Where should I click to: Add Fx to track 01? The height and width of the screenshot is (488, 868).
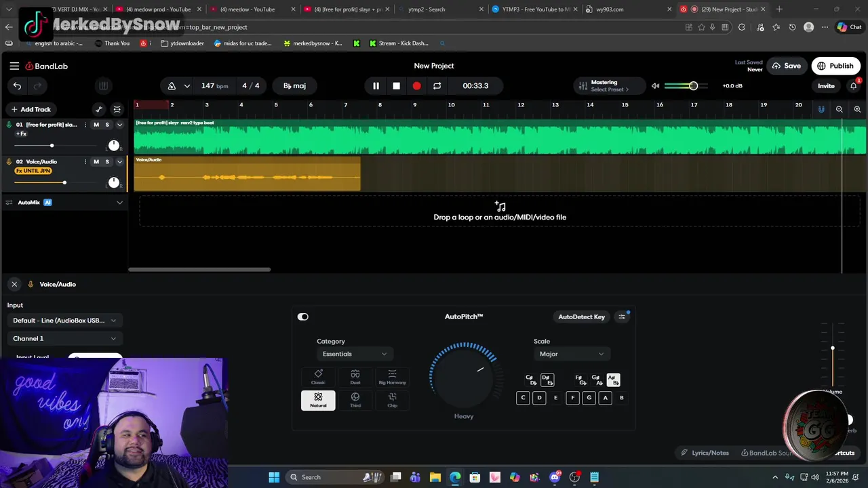point(21,134)
